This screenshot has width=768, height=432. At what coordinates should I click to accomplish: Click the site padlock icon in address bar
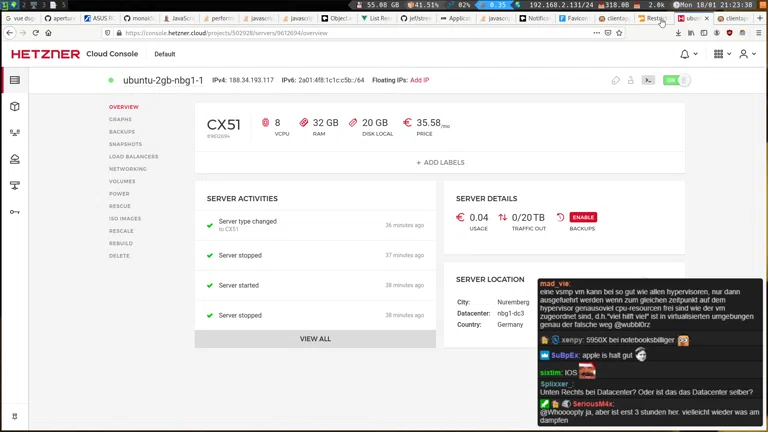[x=119, y=33]
